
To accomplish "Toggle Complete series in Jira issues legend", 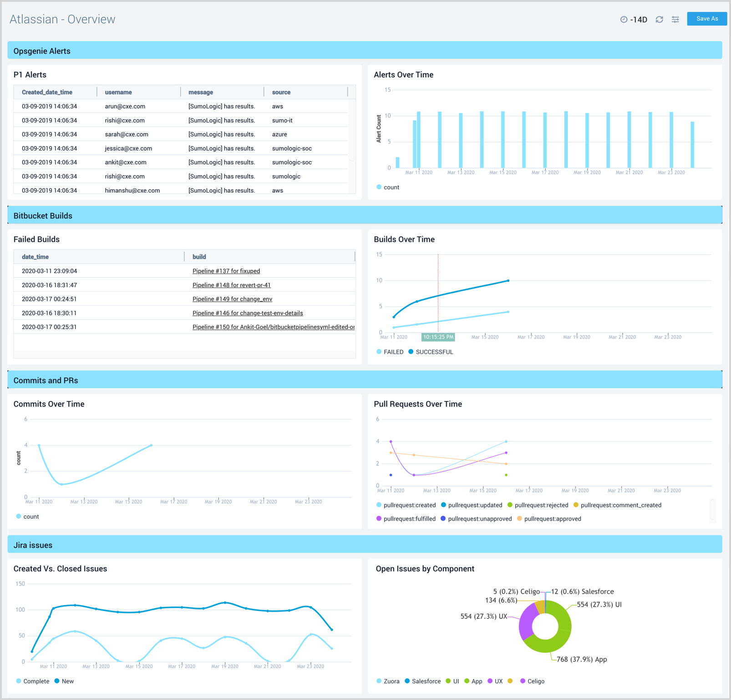I will [32, 681].
